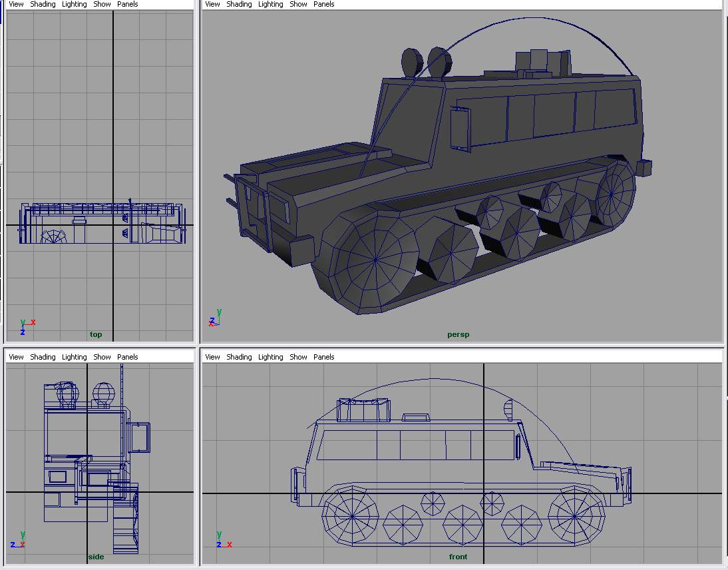
Task: Select the side mirror in perspective view
Action: [459, 128]
